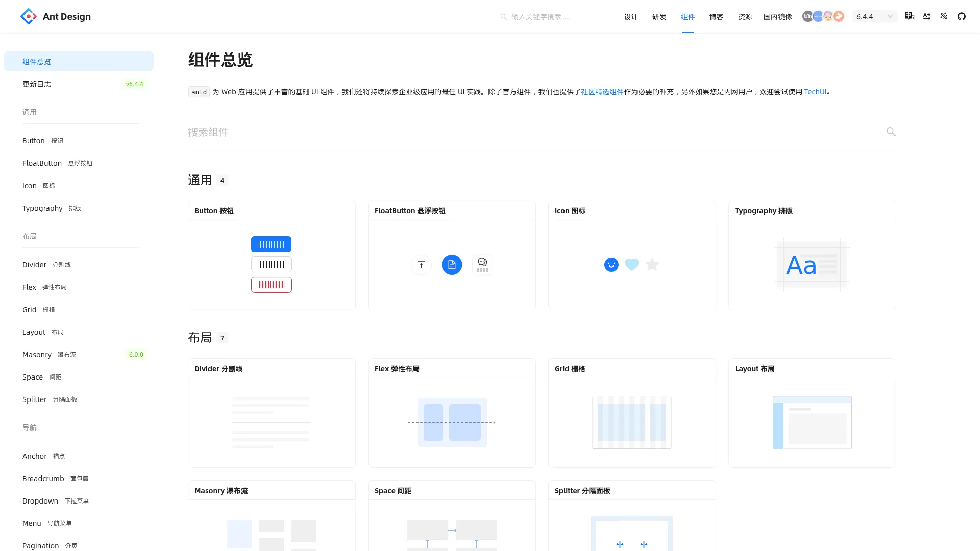Image resolution: width=980 pixels, height=551 pixels.
Task: Click the Ant Design logo icon
Action: (x=29, y=16)
